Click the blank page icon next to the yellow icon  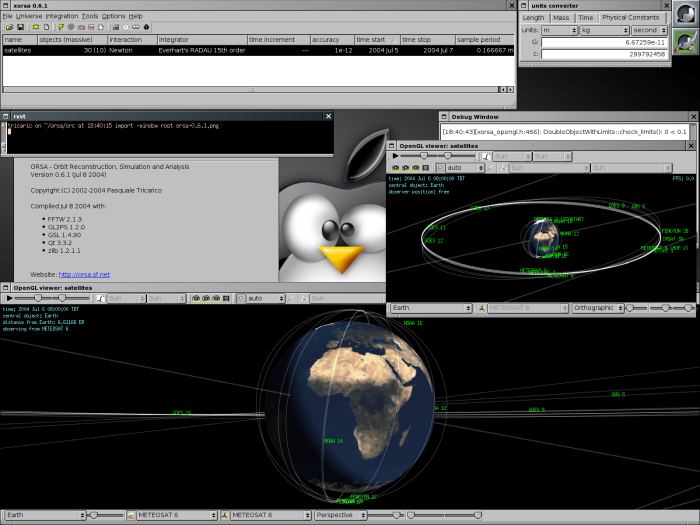click(x=46, y=27)
